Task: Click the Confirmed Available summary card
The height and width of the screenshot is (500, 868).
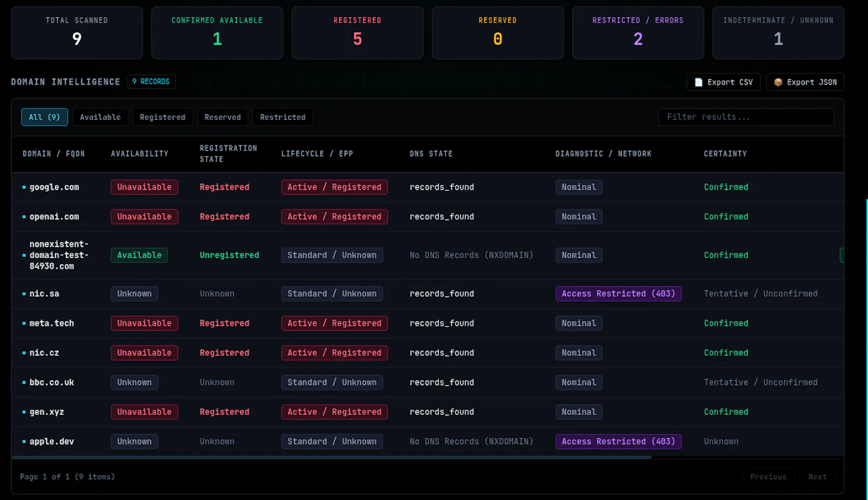Action: click(217, 33)
